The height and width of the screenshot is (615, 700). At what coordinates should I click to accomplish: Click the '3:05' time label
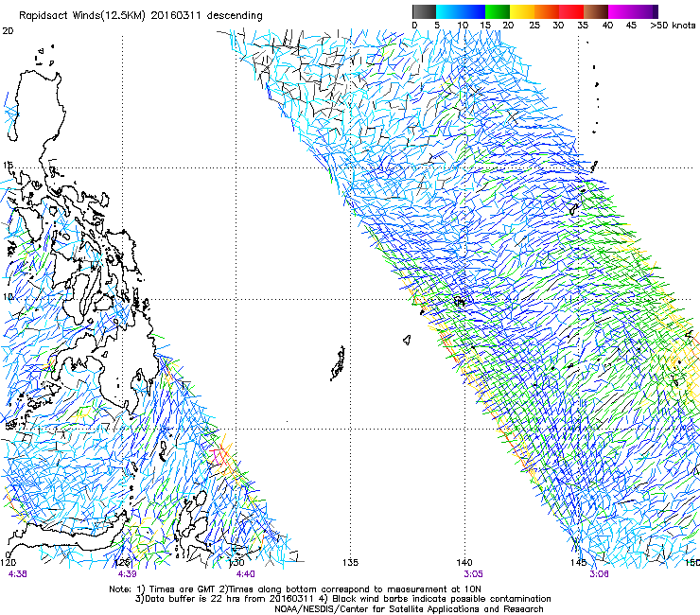point(473,574)
